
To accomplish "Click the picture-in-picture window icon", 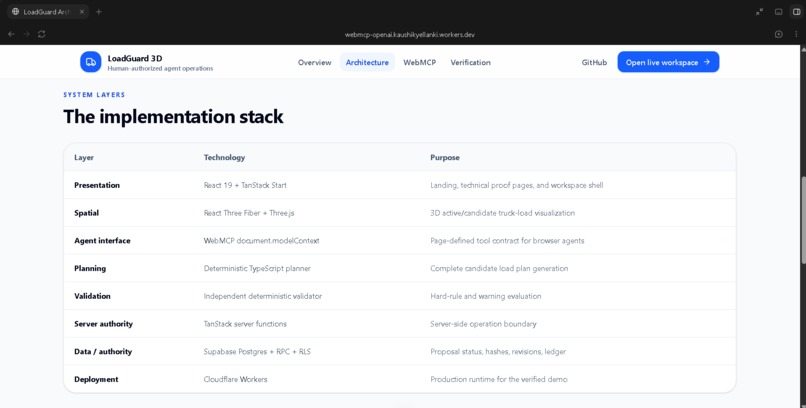I will pos(778,12).
